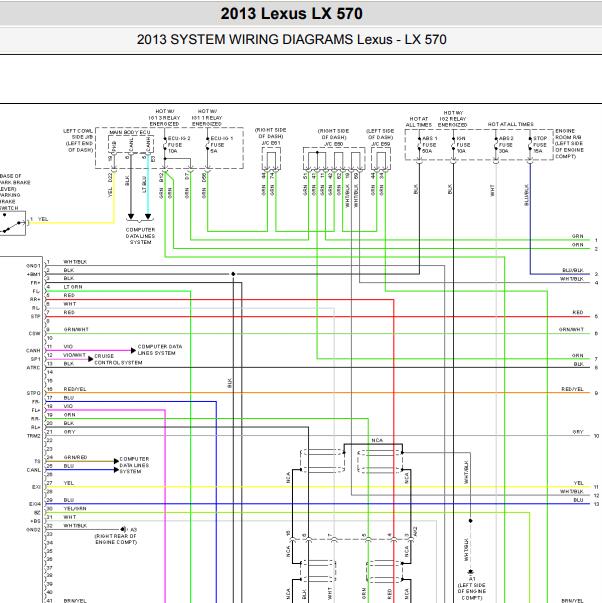
Task: Click the 'YEL/GRN' wire color at pin 30
Action: 75,508
